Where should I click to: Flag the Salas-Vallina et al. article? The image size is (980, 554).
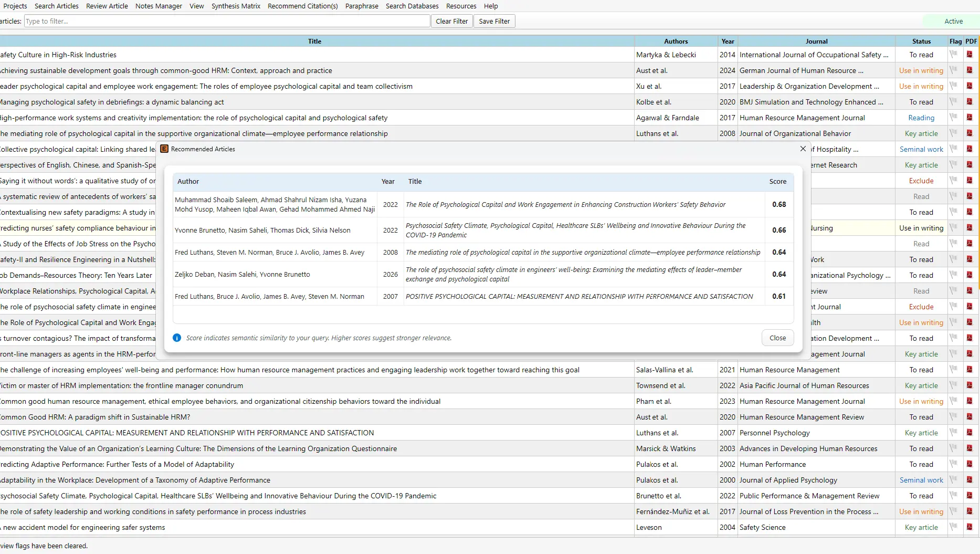tap(954, 369)
